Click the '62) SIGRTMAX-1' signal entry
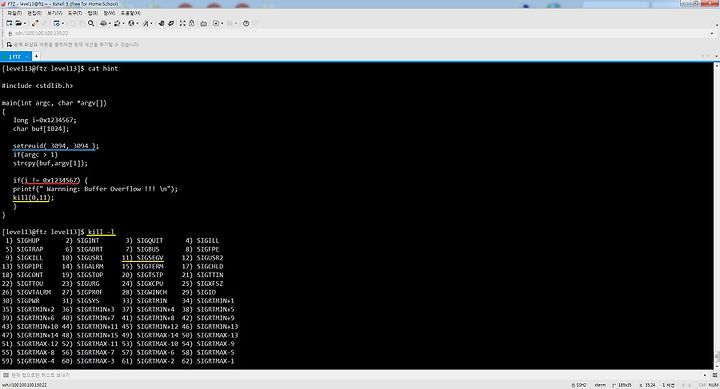This screenshot has height=389, width=720. (208, 361)
